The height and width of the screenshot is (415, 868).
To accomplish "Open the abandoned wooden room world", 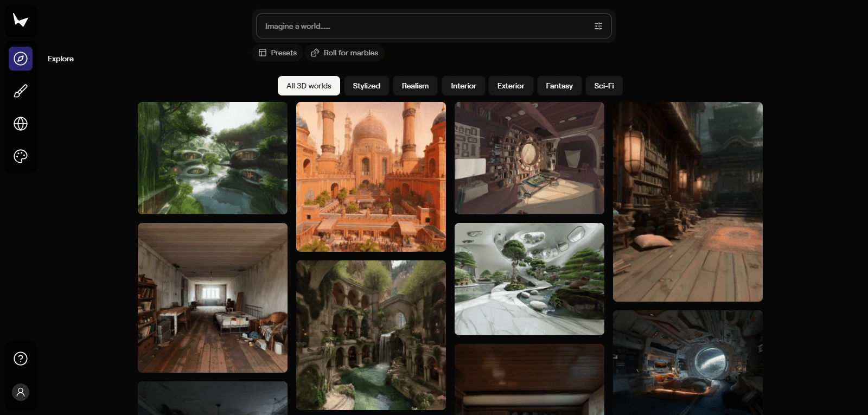I will 213,298.
